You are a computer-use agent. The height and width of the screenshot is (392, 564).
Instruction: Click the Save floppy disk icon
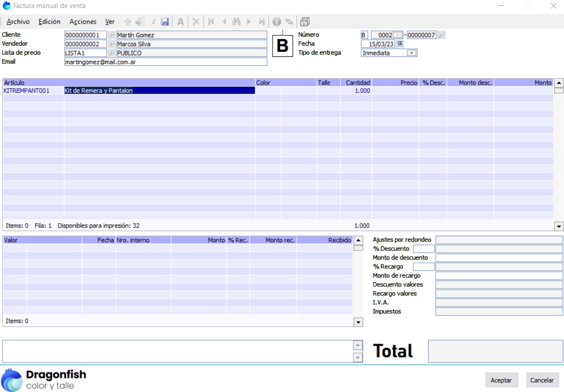pos(165,22)
